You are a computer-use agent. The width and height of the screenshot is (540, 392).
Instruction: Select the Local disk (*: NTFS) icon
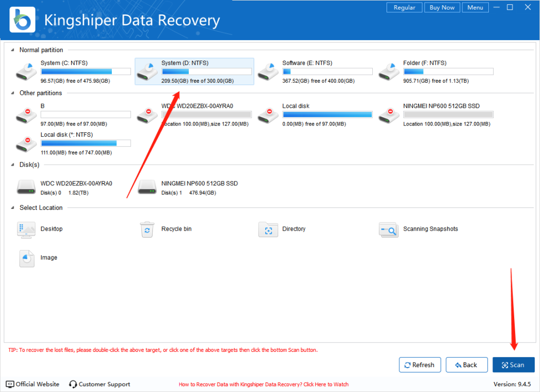[26, 144]
